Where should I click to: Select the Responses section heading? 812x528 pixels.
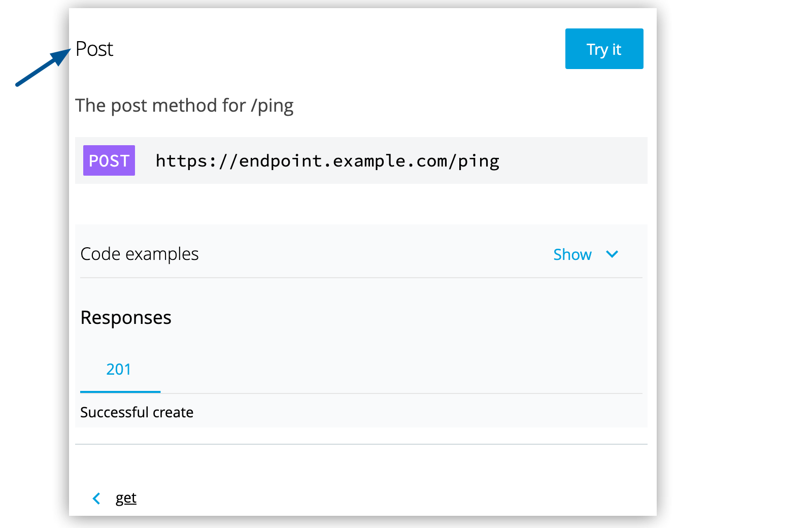(x=125, y=317)
